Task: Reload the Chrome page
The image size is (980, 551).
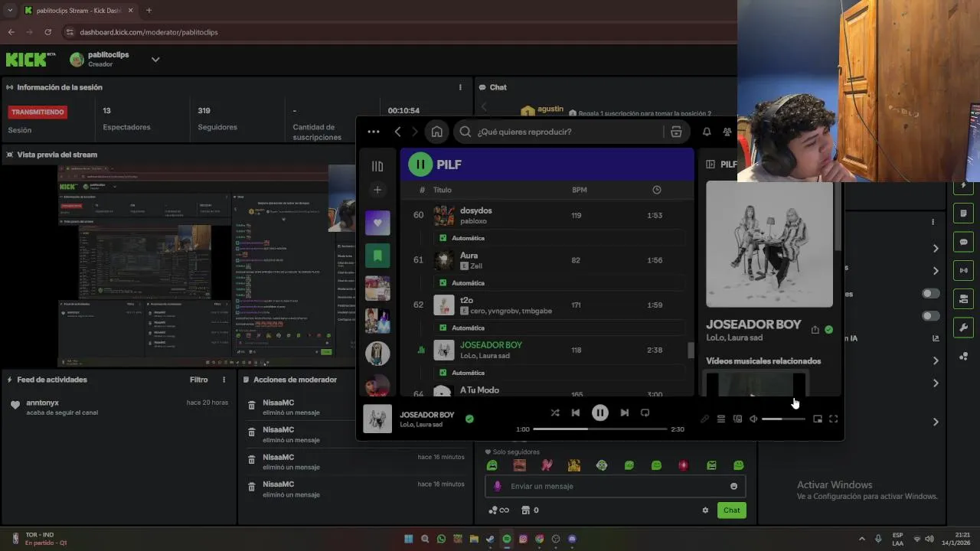Action: click(47, 32)
